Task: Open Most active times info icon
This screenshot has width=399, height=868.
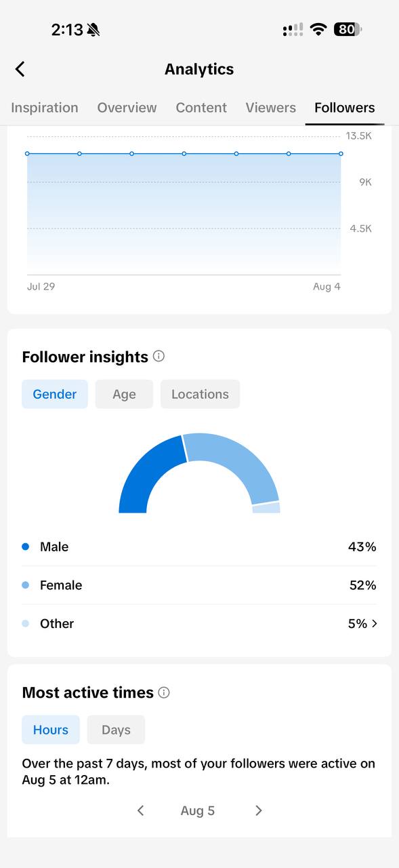Action: click(164, 692)
